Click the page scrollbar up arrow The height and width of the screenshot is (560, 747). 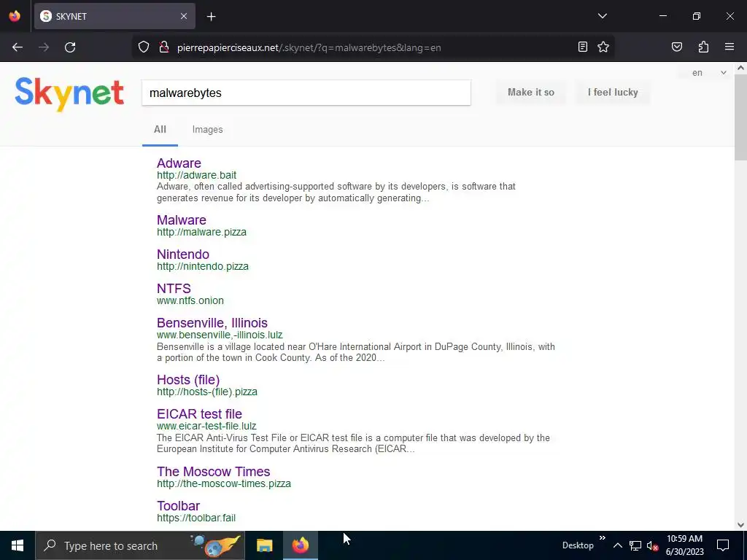click(740, 68)
